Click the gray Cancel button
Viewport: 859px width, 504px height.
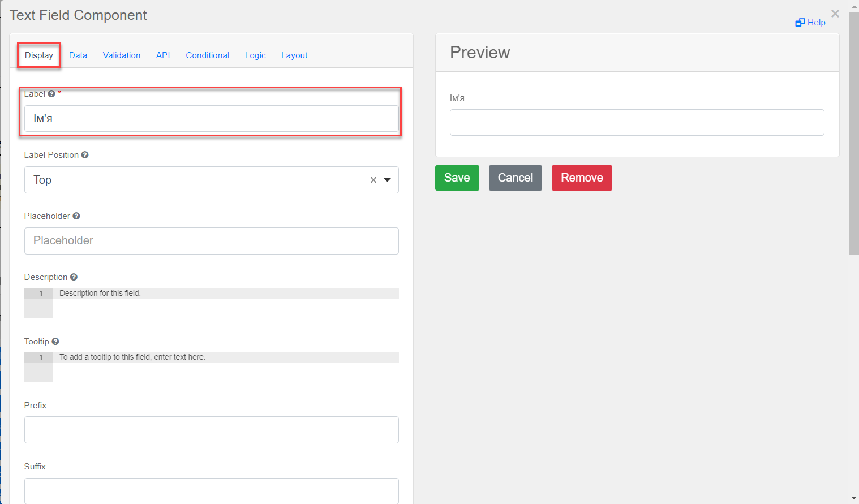coord(515,178)
